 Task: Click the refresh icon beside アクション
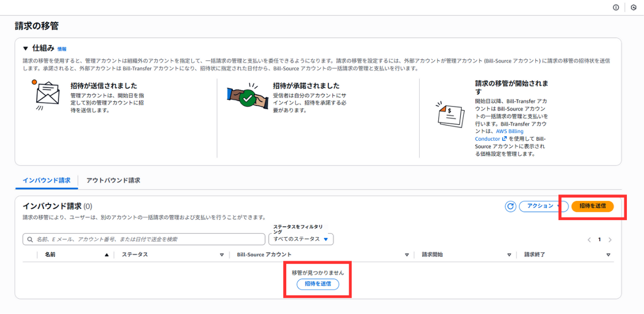click(510, 206)
